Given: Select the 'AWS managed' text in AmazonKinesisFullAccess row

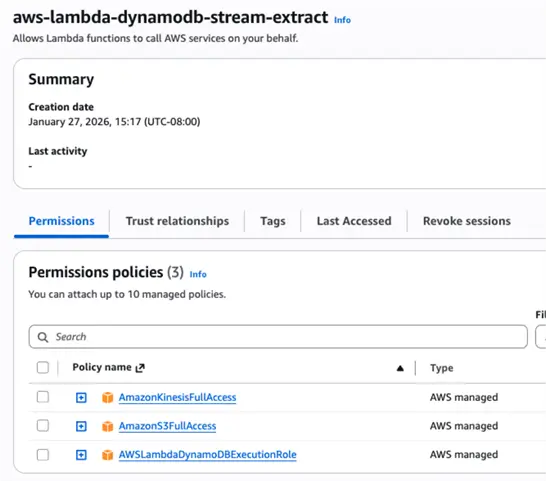Looking at the screenshot, I should click(x=464, y=397).
